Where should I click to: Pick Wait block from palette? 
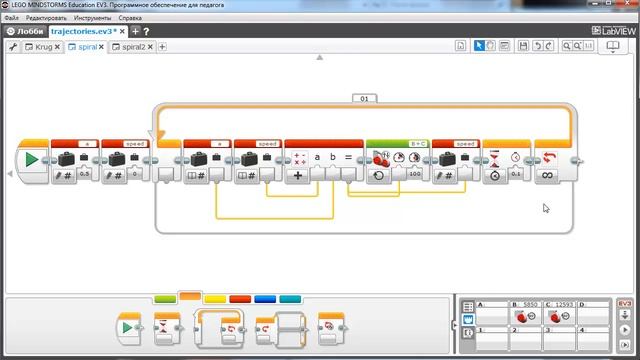click(x=167, y=329)
